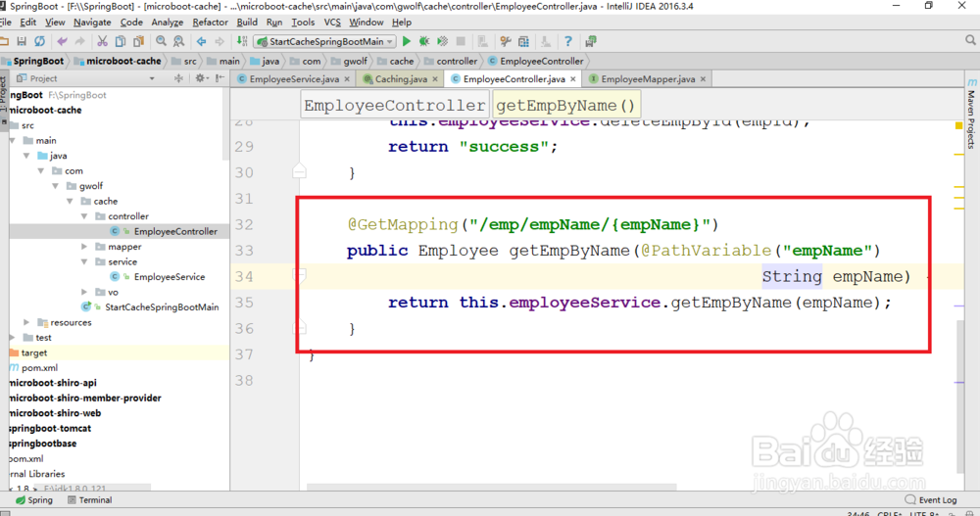Viewport: 980px width, 516px height.
Task: Open the Navigate menu
Action: click(92, 22)
